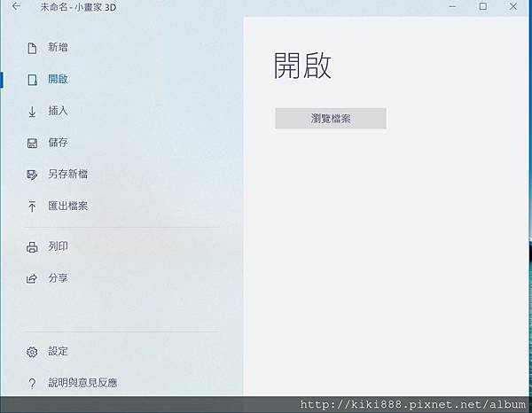The width and height of the screenshot is (532, 413).
Task: Click the 未命名 - 小畫家 3D title text
Action: 78,7
